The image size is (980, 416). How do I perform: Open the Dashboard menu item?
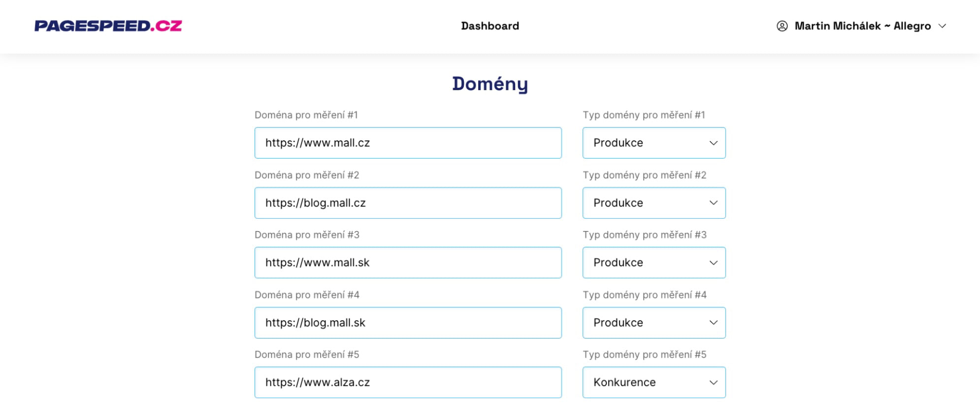pyautogui.click(x=490, y=26)
